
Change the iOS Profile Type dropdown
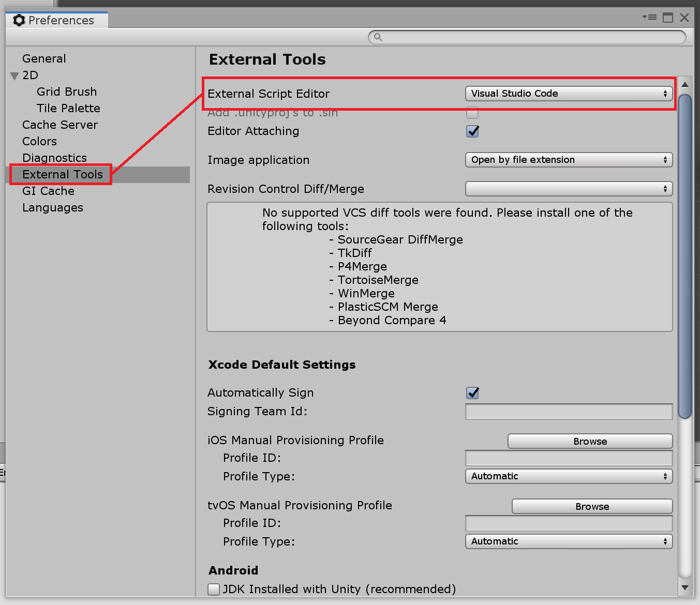click(x=568, y=476)
